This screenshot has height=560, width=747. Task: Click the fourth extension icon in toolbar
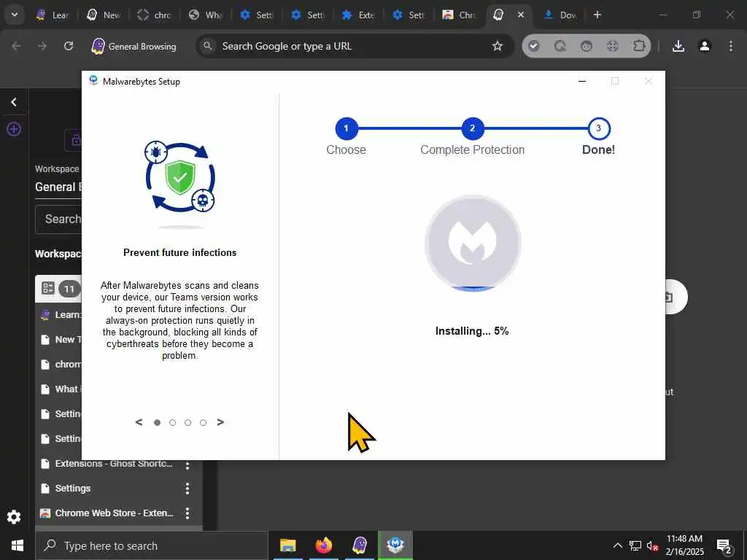coord(613,46)
